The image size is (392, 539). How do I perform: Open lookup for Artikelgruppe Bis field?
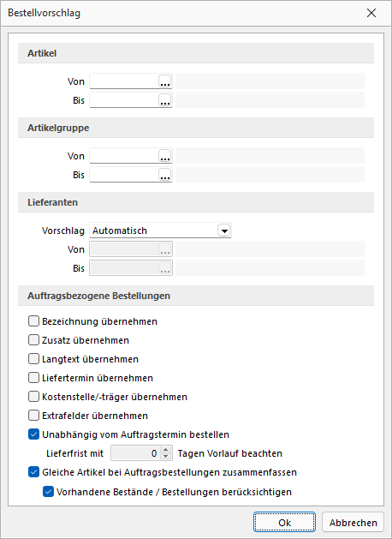[165, 175]
